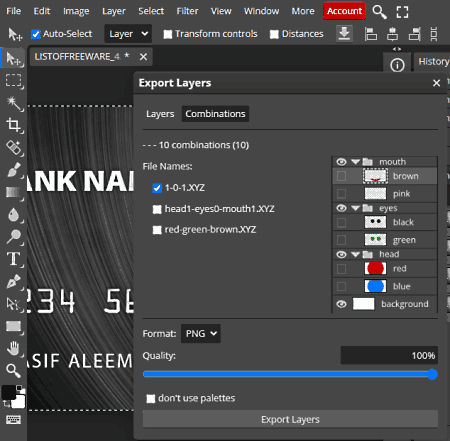Screen dimensions: 450x441
Task: Select the Pen tool
Action: [x=13, y=281]
